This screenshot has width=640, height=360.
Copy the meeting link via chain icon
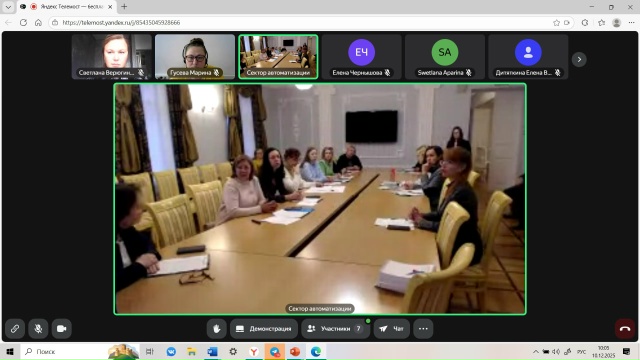click(15, 329)
